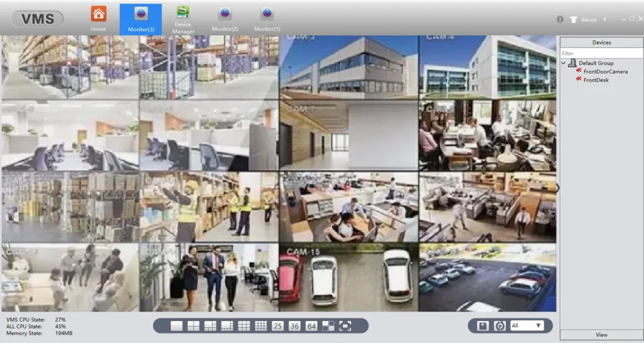Open the skin theme shirt icon
644x343 pixels.
574,20
